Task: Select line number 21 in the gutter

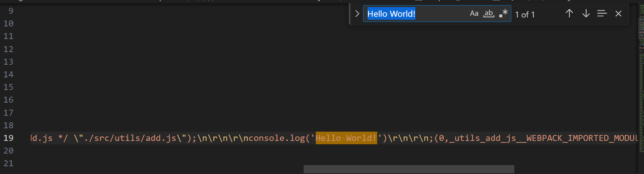Action: (9, 163)
